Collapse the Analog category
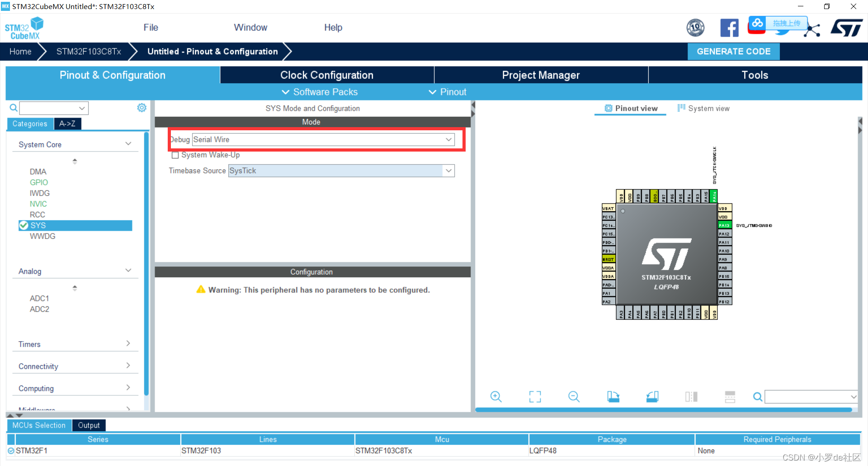Image resolution: width=868 pixels, height=466 pixels. tap(128, 271)
